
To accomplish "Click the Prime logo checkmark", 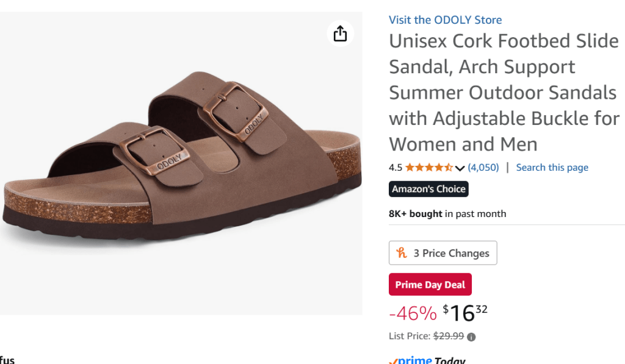I will click(394, 361).
